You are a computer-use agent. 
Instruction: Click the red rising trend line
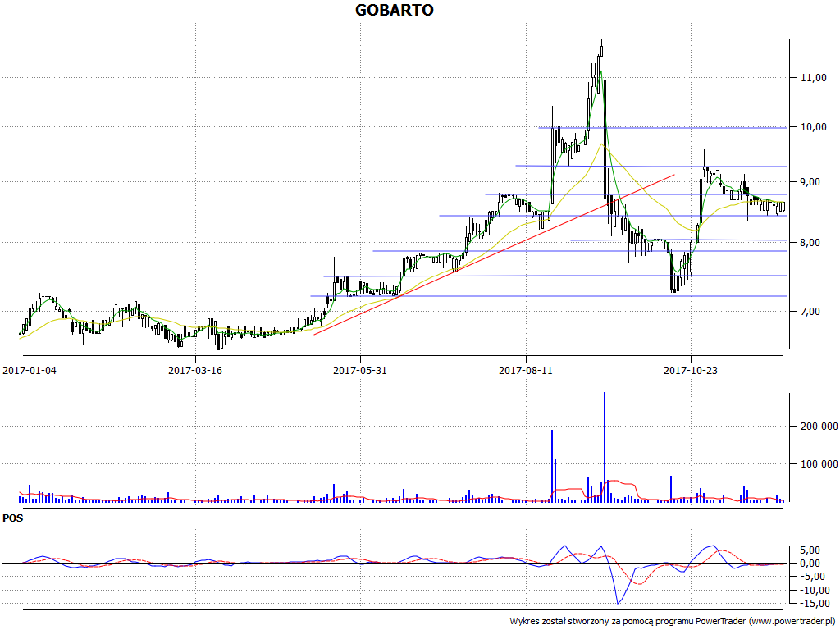coord(494,254)
